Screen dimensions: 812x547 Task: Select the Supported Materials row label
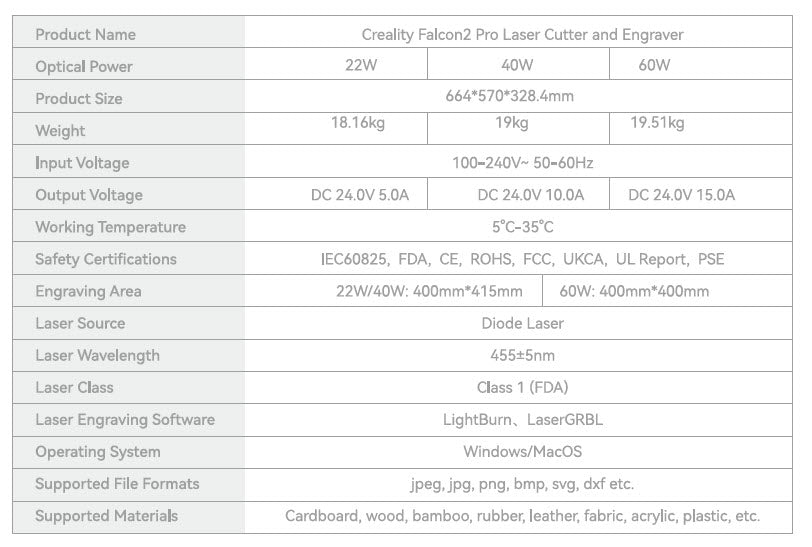point(106,516)
